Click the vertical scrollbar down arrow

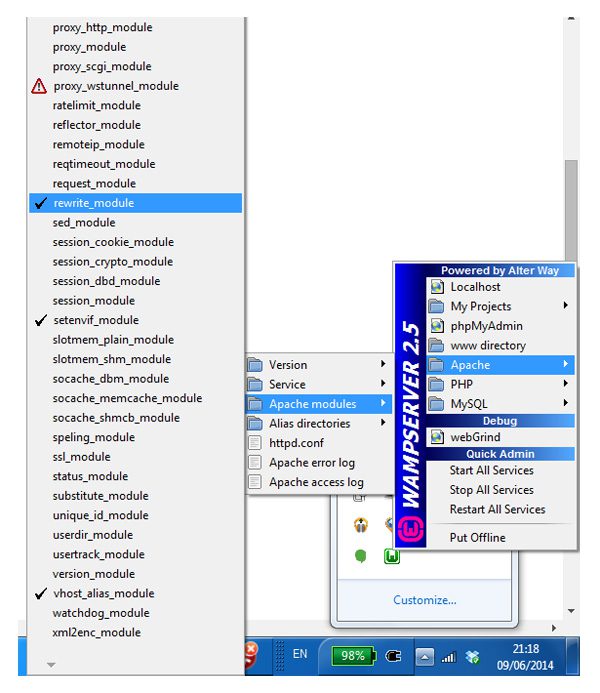coord(571,611)
